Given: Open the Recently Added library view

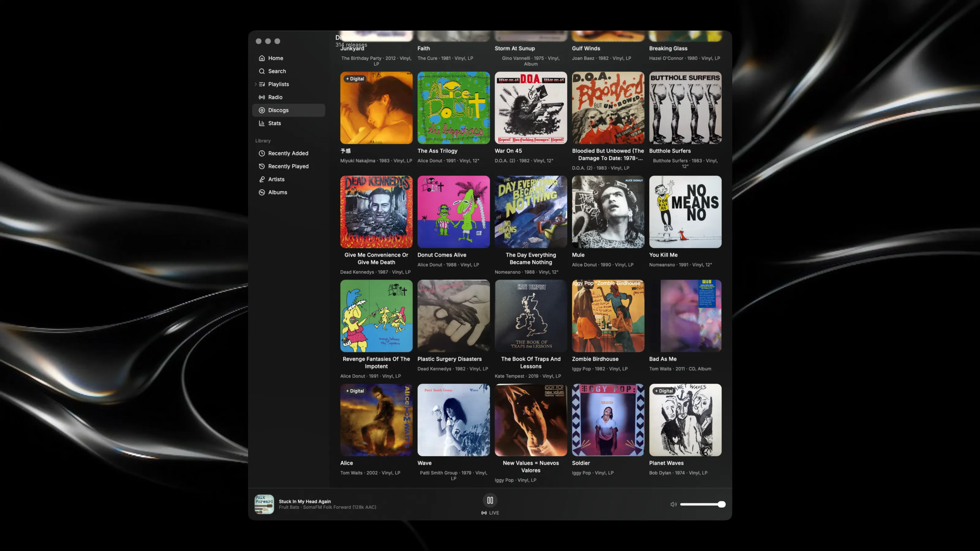Looking at the screenshot, I should tap(288, 153).
